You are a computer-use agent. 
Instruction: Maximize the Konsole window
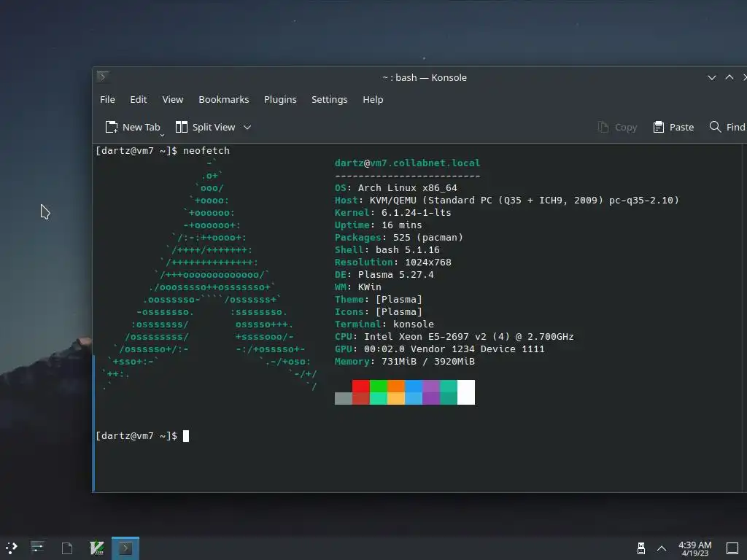(x=729, y=77)
